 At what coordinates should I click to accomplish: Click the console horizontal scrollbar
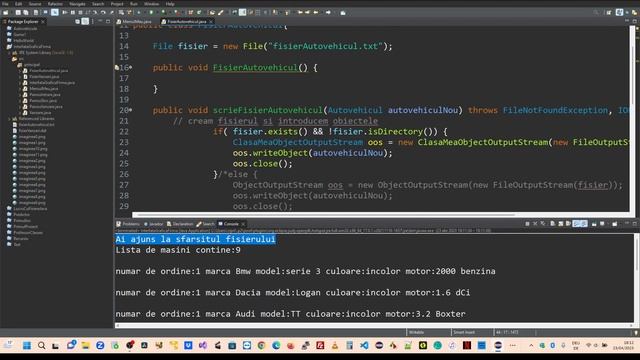coord(374,325)
